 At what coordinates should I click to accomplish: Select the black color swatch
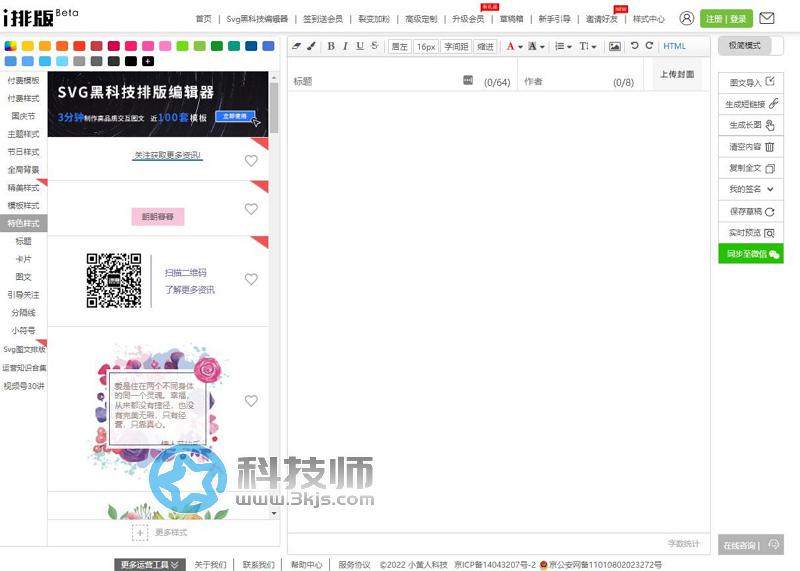(x=131, y=61)
